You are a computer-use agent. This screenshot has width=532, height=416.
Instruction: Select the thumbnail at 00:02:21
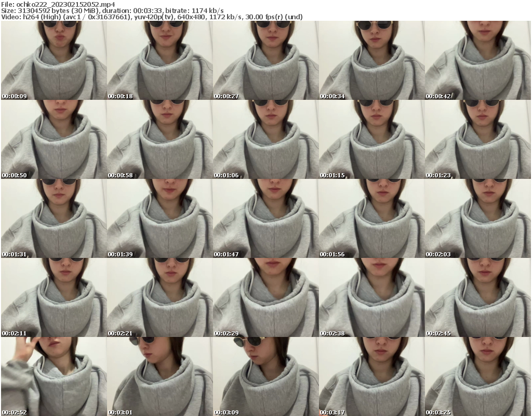(159, 296)
